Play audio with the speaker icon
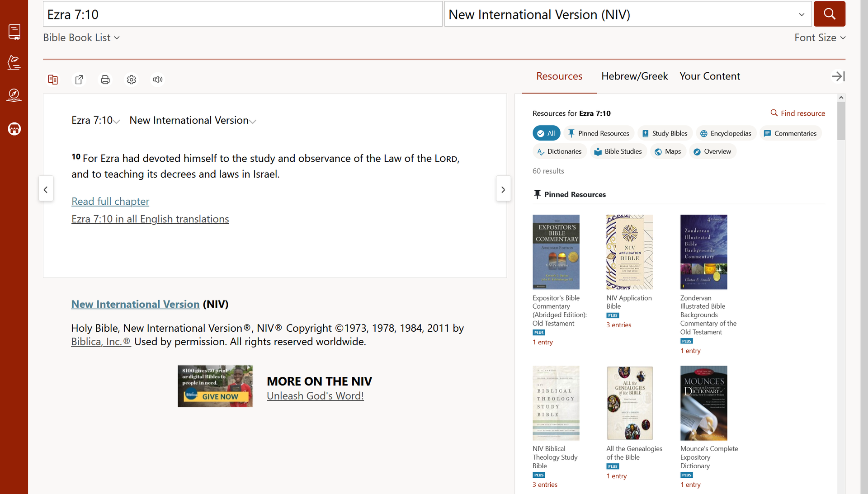 tap(157, 80)
